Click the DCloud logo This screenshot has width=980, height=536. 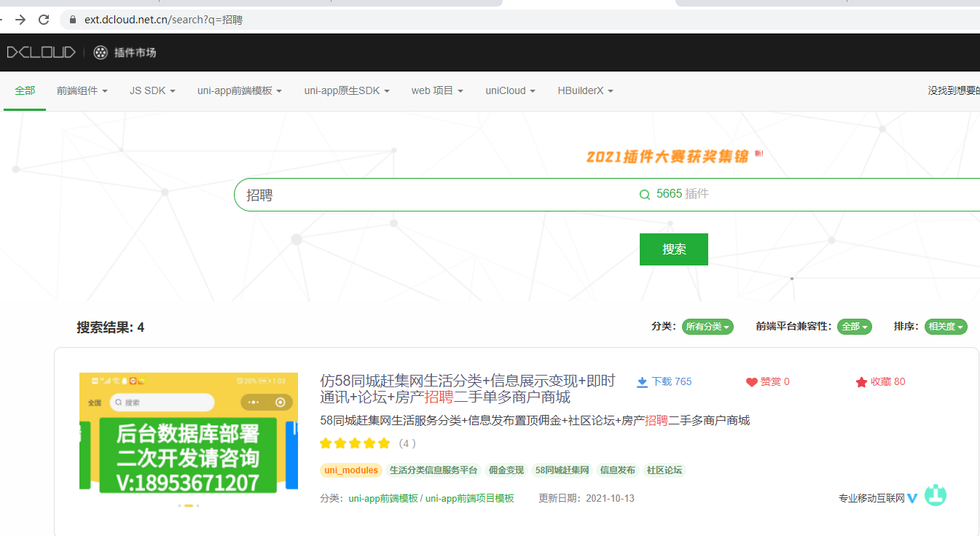pyautogui.click(x=41, y=52)
